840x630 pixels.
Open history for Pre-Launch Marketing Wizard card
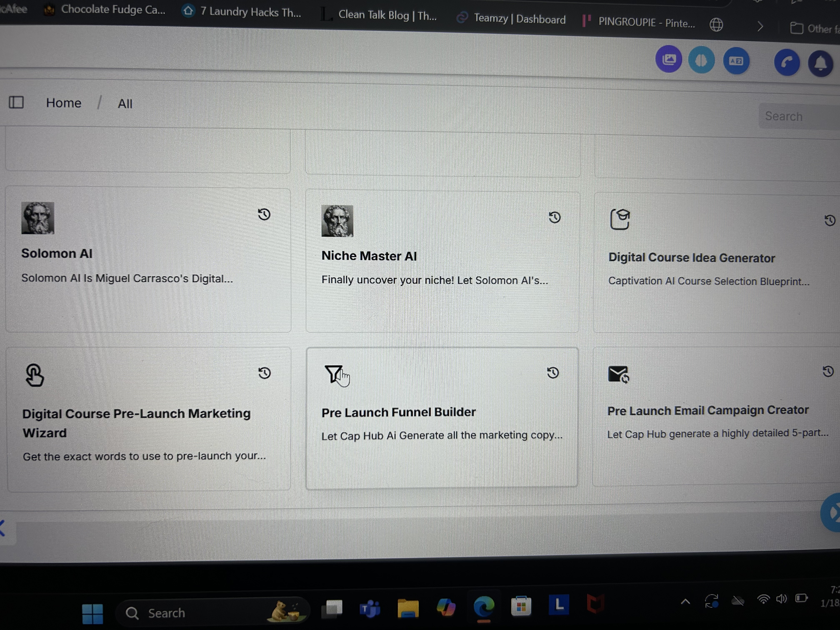(265, 373)
